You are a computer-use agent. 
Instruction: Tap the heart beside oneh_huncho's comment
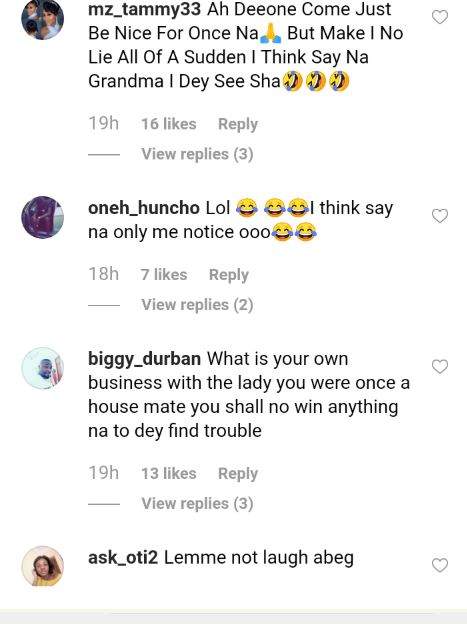[440, 216]
